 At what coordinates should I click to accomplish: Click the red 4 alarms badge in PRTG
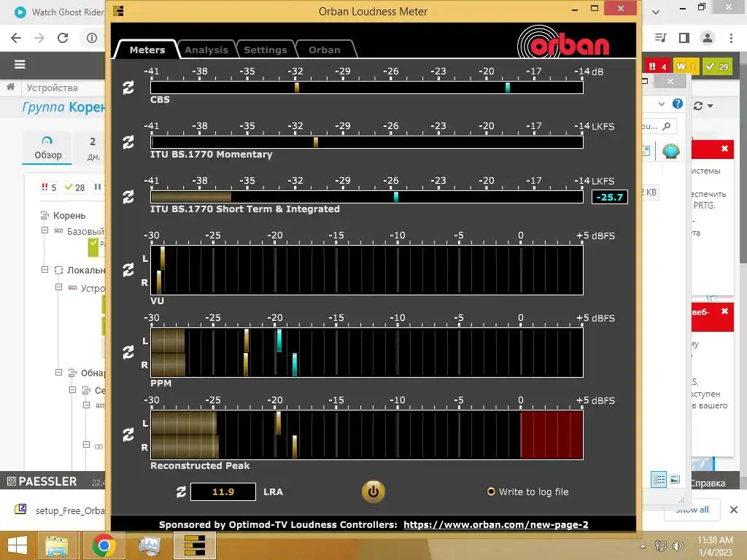tap(657, 66)
